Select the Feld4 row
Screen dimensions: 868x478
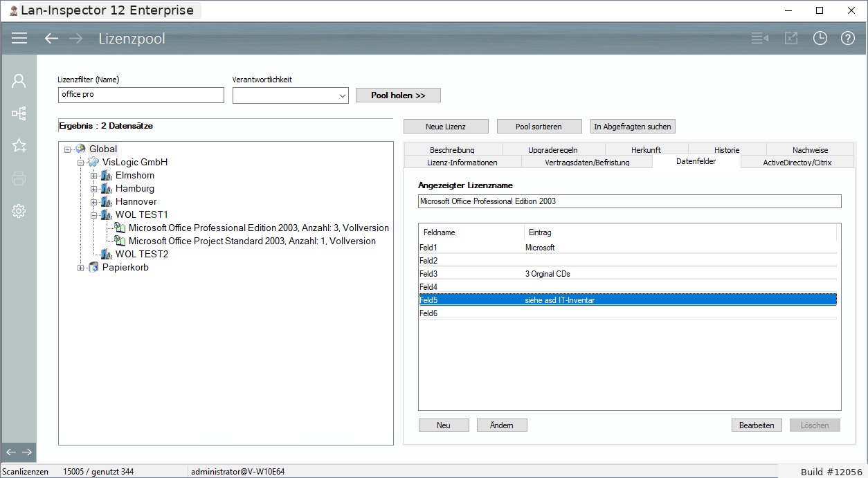[628, 286]
